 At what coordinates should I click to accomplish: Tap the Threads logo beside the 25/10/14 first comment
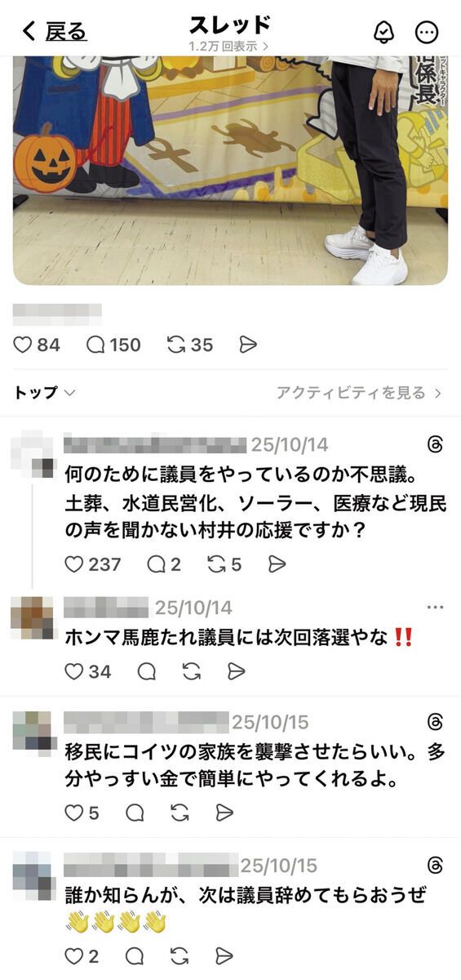point(435,445)
